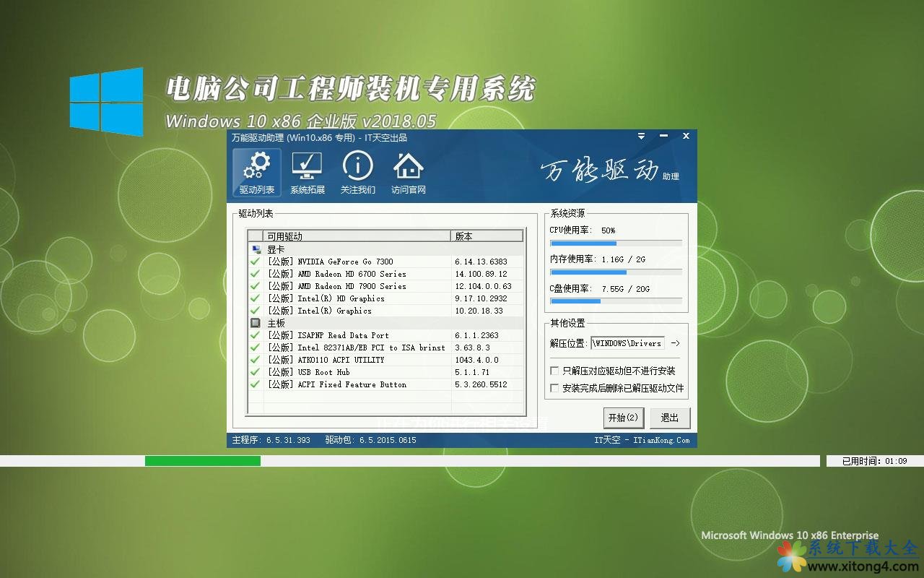Click version 3.63.8.3 cell
Viewport: 924px width, 578px height.
pos(472,348)
